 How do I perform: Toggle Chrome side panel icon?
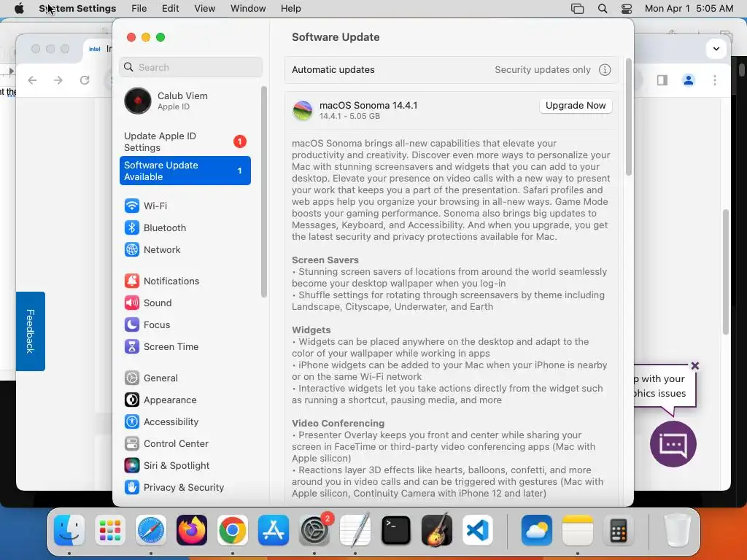point(662,80)
